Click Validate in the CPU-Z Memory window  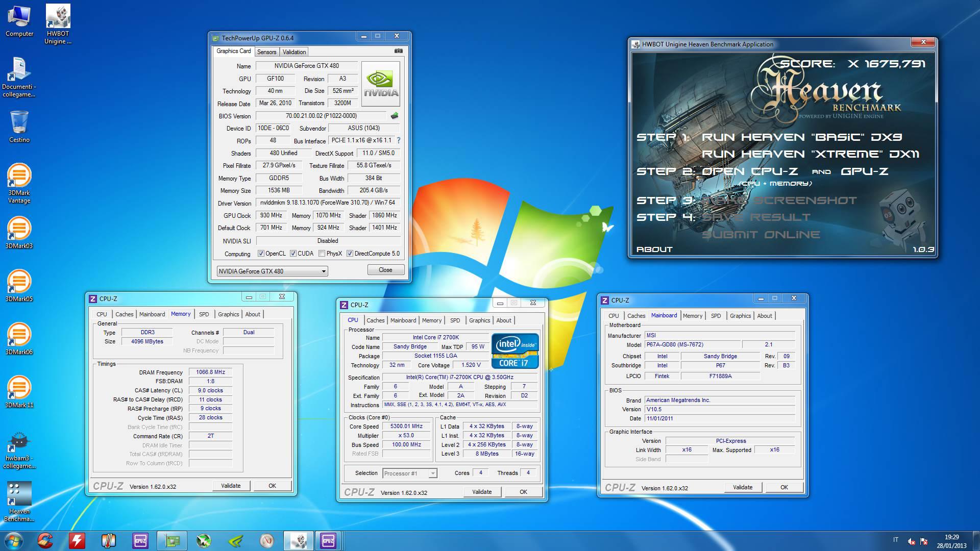coord(231,486)
